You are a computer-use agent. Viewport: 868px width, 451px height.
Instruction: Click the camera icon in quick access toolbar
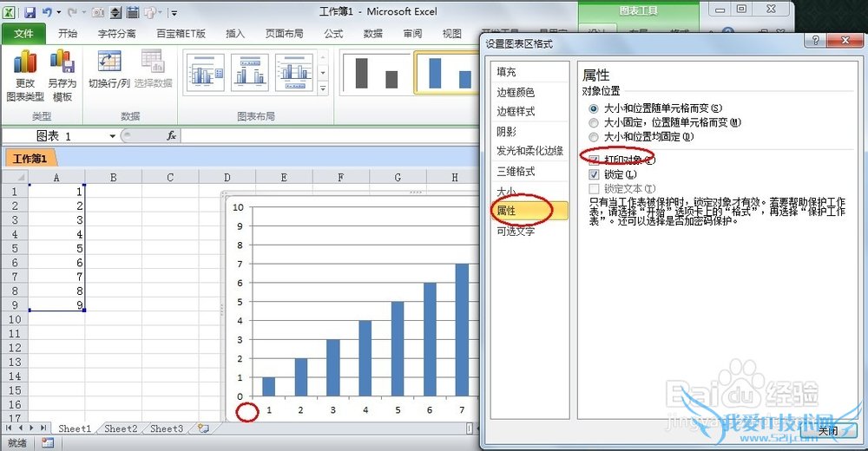point(98,12)
